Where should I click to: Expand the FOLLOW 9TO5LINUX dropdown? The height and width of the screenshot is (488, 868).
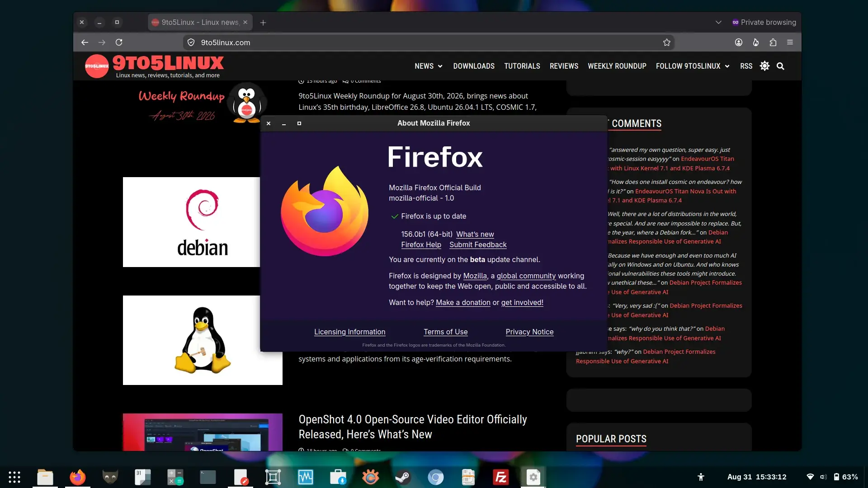coord(693,66)
